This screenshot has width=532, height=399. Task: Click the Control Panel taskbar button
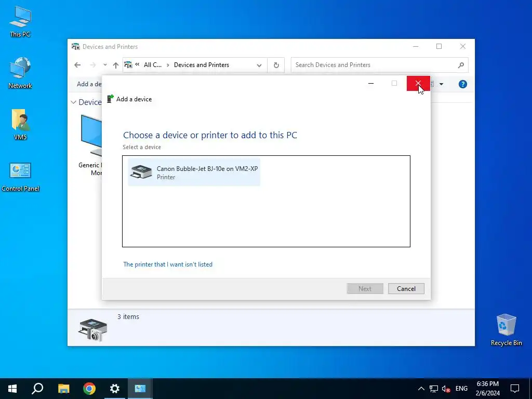coord(140,389)
